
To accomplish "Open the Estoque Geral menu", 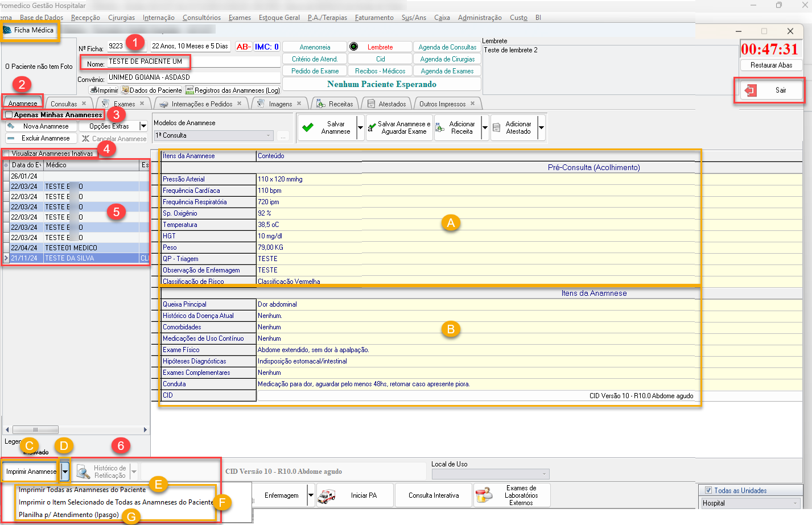I will (279, 18).
